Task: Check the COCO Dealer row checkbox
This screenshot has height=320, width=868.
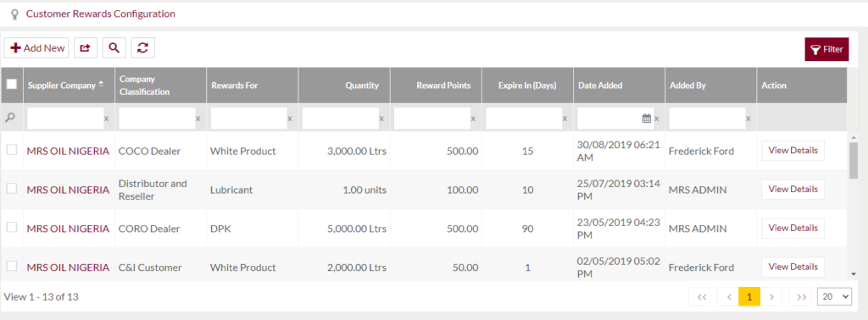Action: pos(12,150)
